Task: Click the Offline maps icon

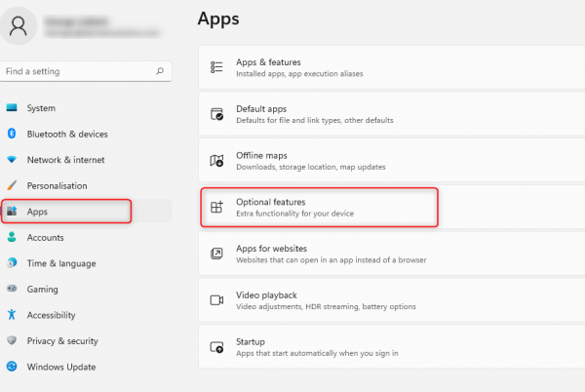Action: 217,161
